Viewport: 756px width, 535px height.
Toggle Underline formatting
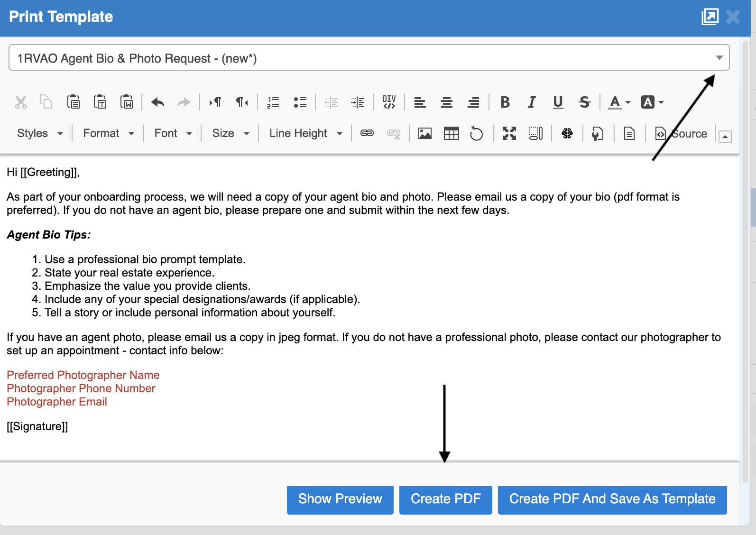[558, 102]
